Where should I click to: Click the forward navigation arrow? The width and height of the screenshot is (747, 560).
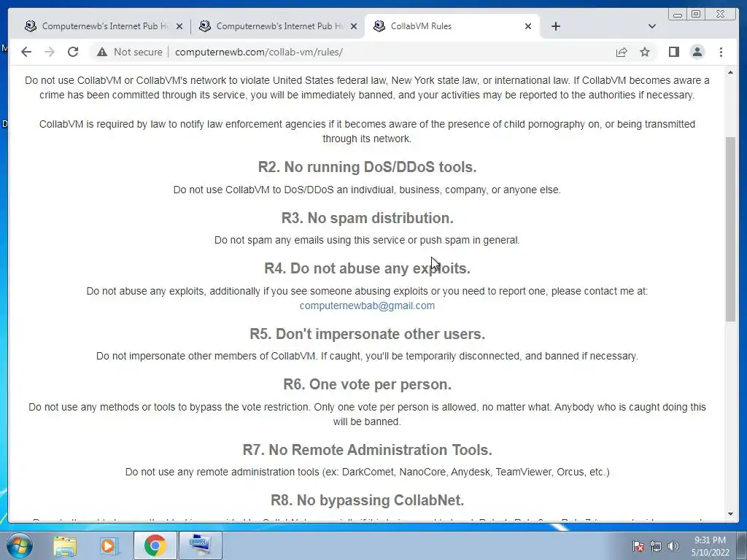(x=50, y=52)
